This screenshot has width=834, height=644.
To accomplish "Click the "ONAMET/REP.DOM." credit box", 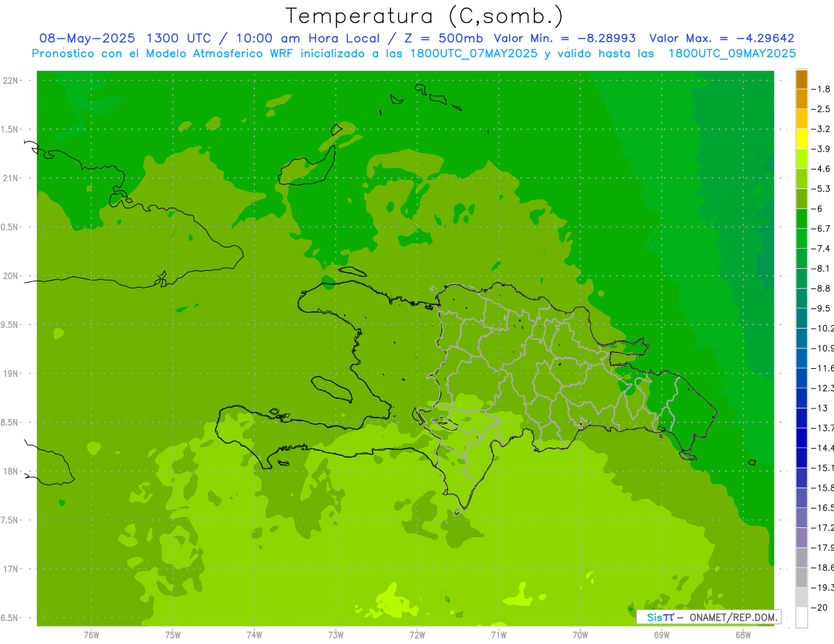I will (x=708, y=617).
